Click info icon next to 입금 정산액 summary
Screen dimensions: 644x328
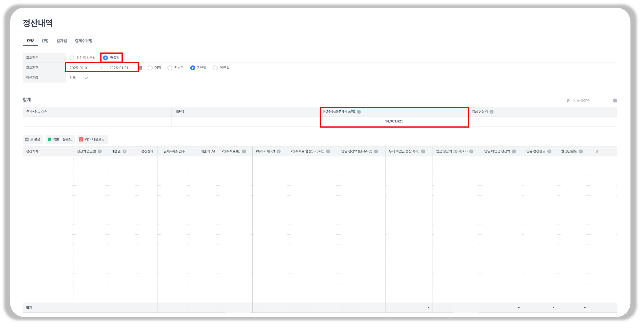(x=491, y=112)
